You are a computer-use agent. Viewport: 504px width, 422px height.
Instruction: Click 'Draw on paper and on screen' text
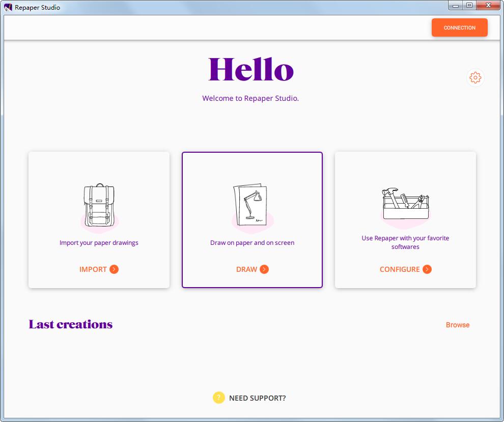point(252,243)
